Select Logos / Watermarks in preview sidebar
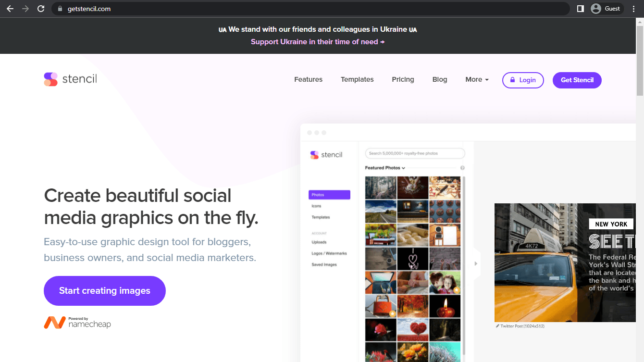644x362 pixels. coord(329,253)
